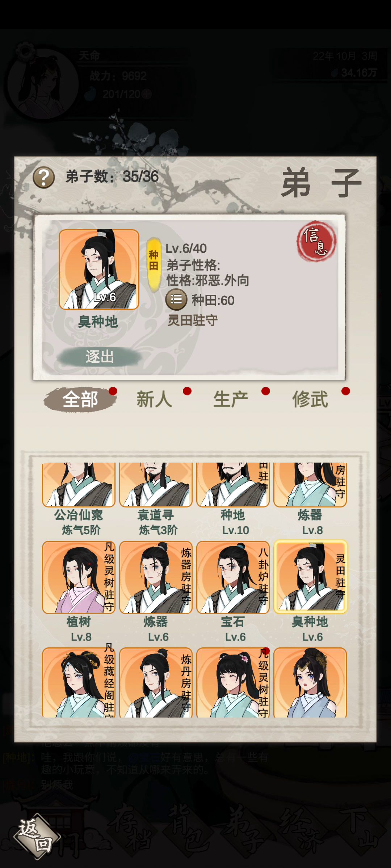Screen dimensions: 391x868
Task: Open the 生产 tab
Action: 231,399
